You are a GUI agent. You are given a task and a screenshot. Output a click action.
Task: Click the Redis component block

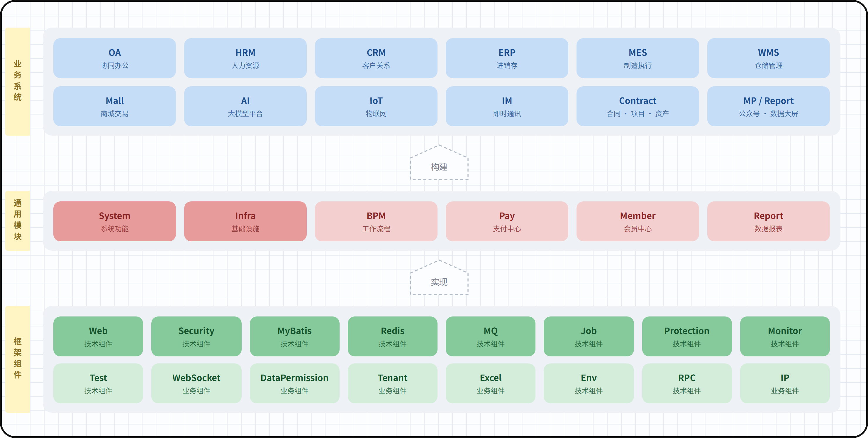(393, 336)
